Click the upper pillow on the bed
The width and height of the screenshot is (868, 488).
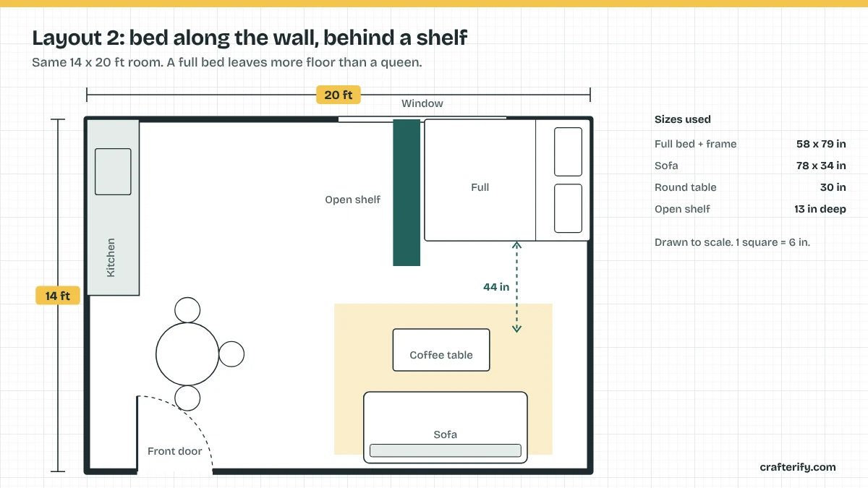568,152
